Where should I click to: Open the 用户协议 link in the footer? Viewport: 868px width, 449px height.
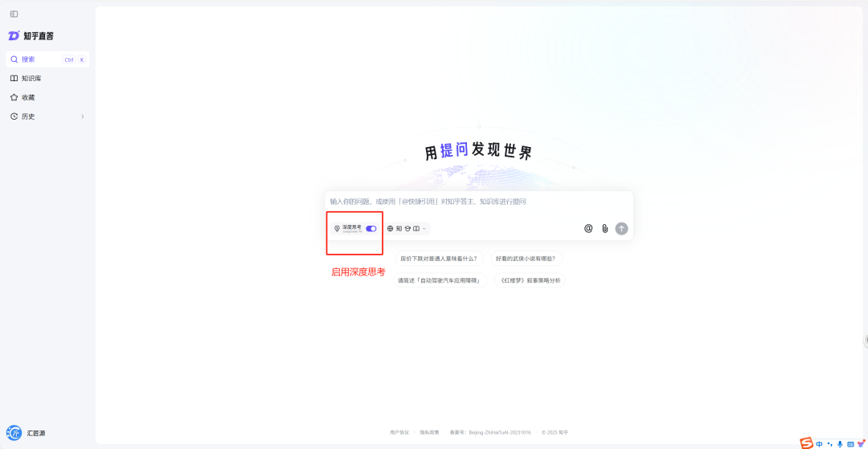399,432
